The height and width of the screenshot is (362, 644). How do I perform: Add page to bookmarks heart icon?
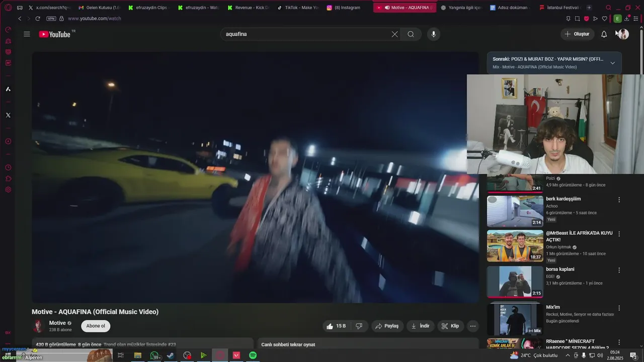605,19
